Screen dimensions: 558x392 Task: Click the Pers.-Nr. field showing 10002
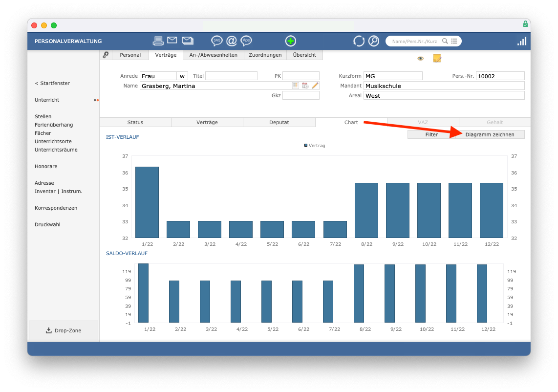pyautogui.click(x=500, y=76)
